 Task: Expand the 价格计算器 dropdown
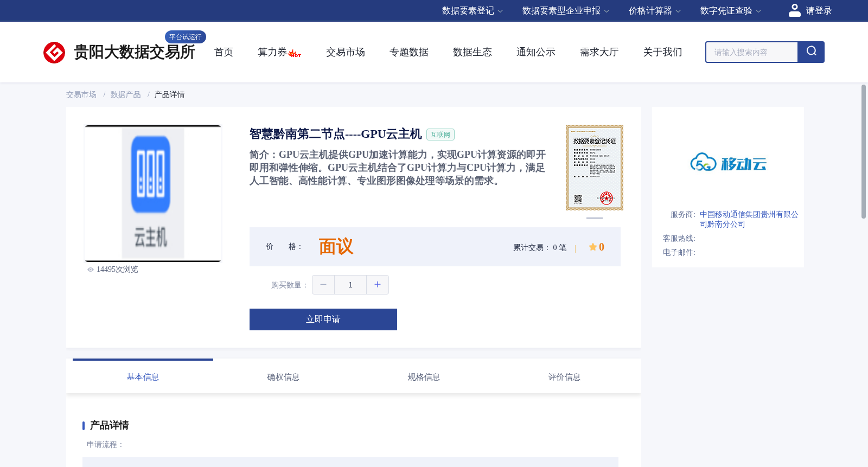pos(655,11)
